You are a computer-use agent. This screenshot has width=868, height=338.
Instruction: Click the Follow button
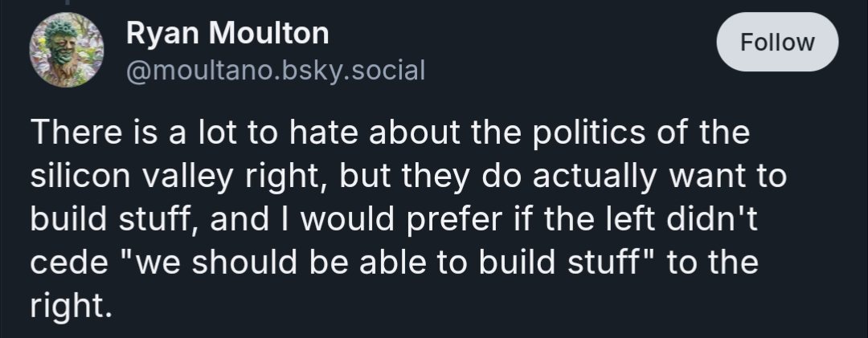pyautogui.click(x=776, y=42)
